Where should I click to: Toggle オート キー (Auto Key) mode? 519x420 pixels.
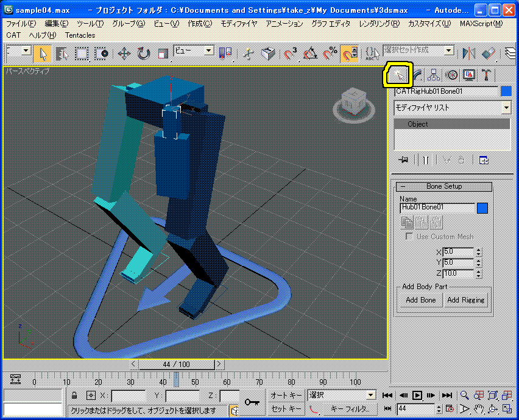click(286, 395)
